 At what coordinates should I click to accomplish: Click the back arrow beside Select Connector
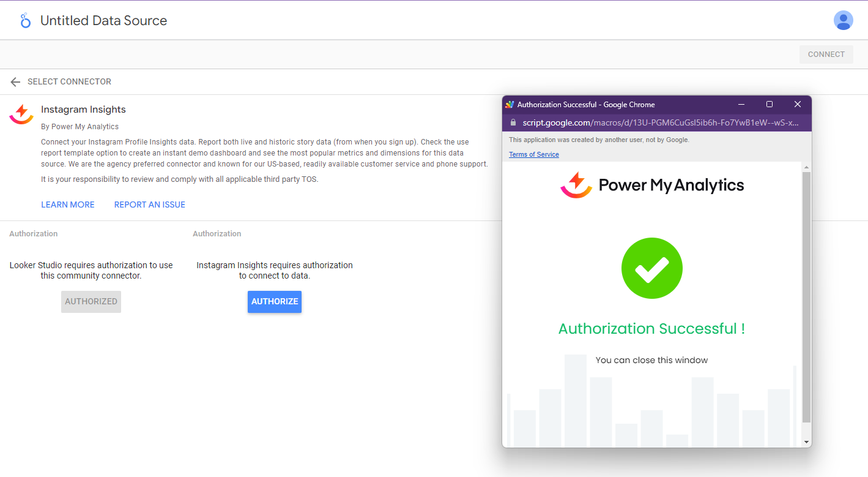[15, 82]
